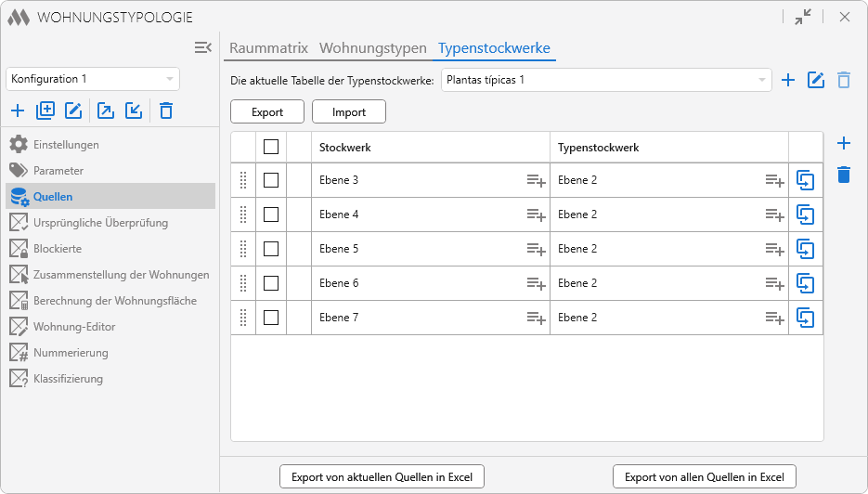Click the duplicate configuration icon

(x=45, y=111)
